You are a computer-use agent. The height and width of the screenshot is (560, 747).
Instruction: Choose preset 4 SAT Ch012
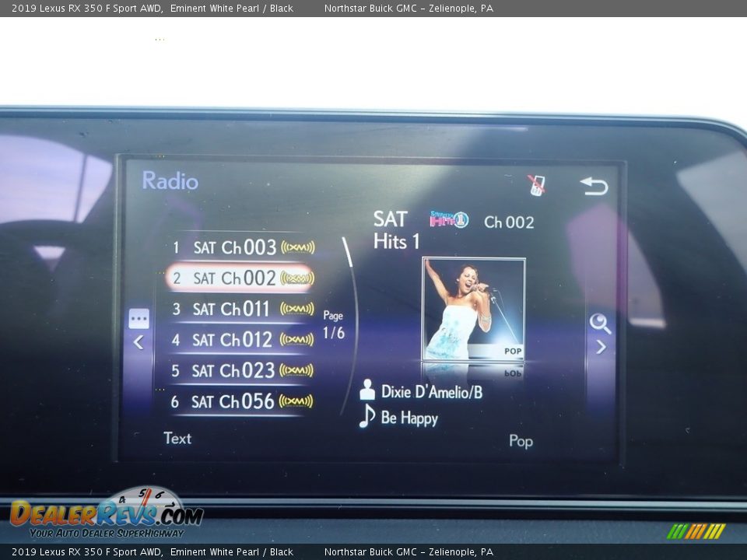coord(233,340)
